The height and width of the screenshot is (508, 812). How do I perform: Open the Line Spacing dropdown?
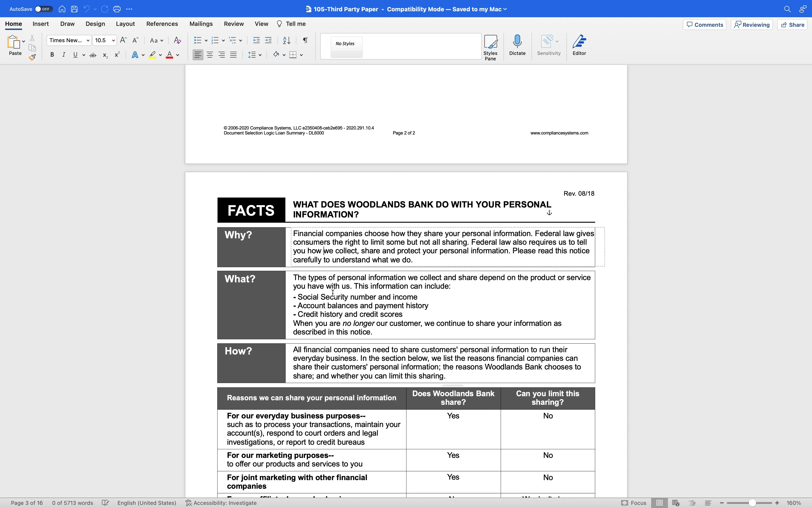coord(260,55)
